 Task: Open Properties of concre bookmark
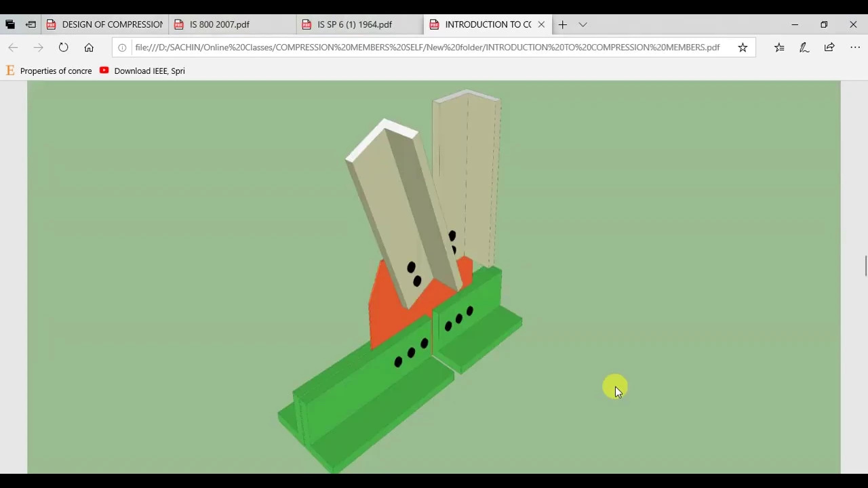(49, 70)
